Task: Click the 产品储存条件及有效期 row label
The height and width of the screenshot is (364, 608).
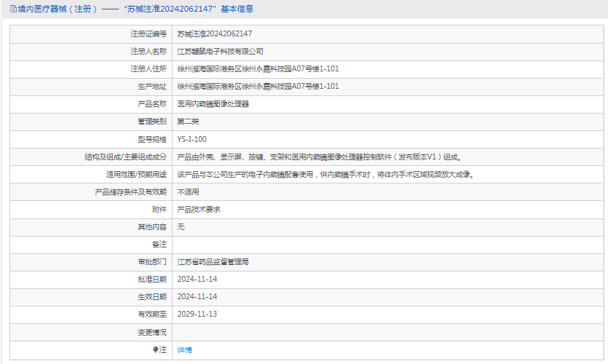Action: click(130, 192)
